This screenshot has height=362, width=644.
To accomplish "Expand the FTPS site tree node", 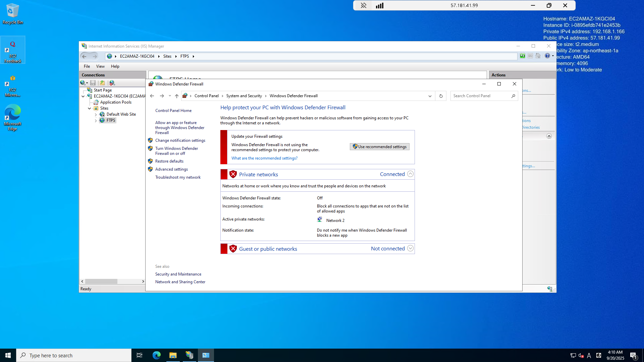I will [x=96, y=121].
